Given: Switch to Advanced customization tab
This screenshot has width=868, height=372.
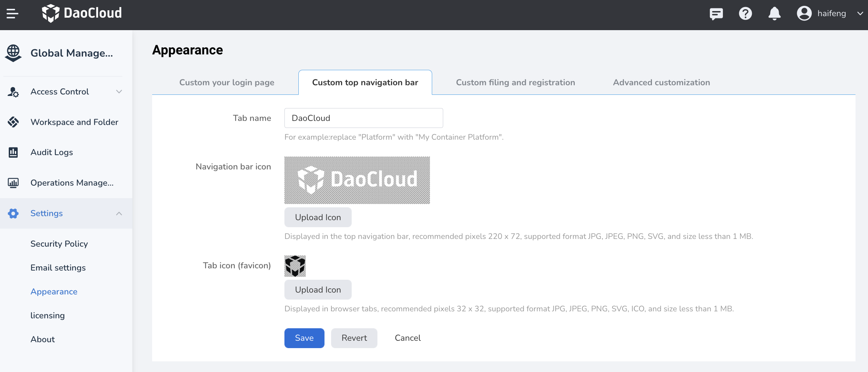Looking at the screenshot, I should [661, 82].
